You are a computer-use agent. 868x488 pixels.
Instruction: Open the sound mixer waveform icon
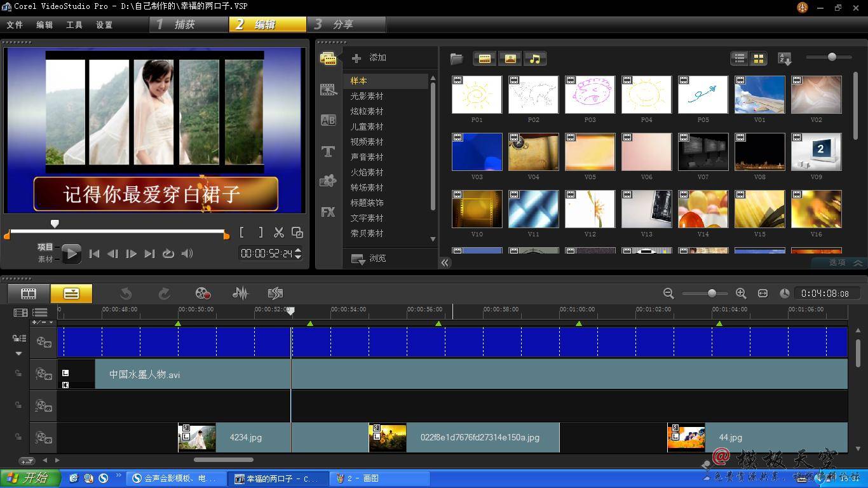tap(240, 293)
